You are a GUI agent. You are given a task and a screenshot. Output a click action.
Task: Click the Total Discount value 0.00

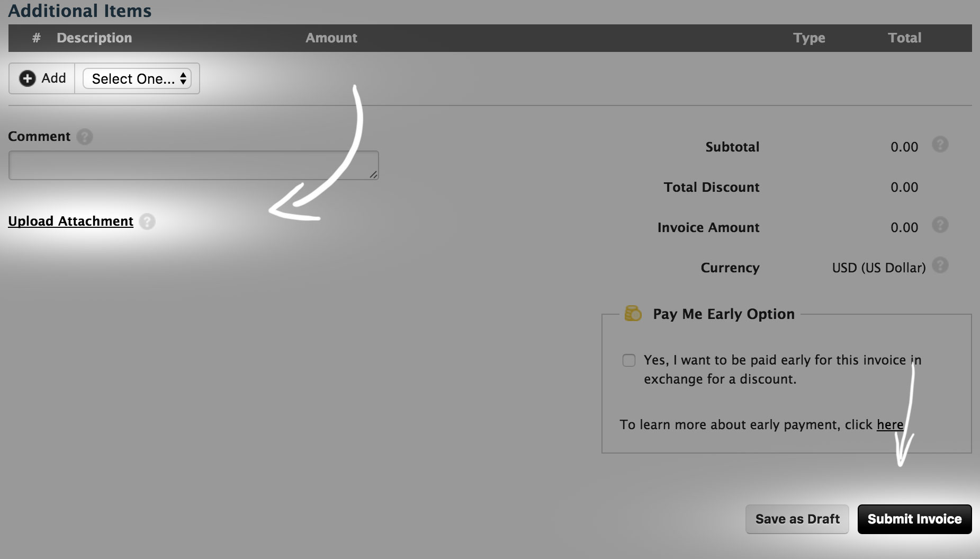(x=904, y=188)
